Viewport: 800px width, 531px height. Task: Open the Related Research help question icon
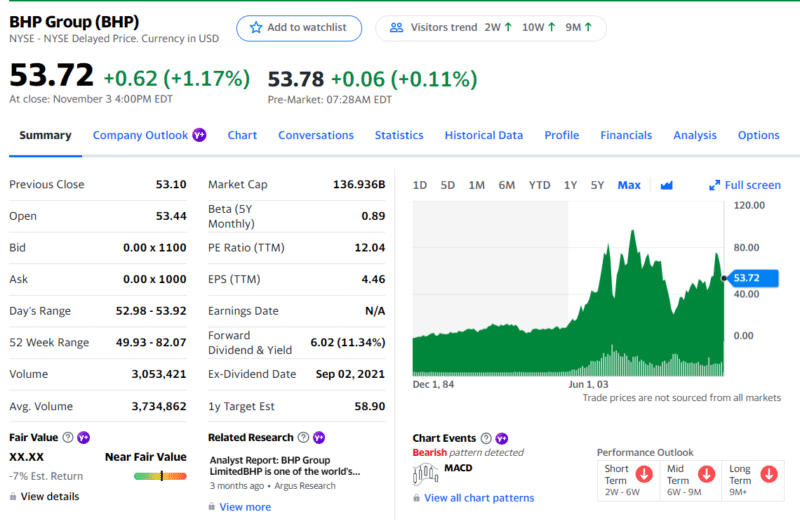click(304, 437)
